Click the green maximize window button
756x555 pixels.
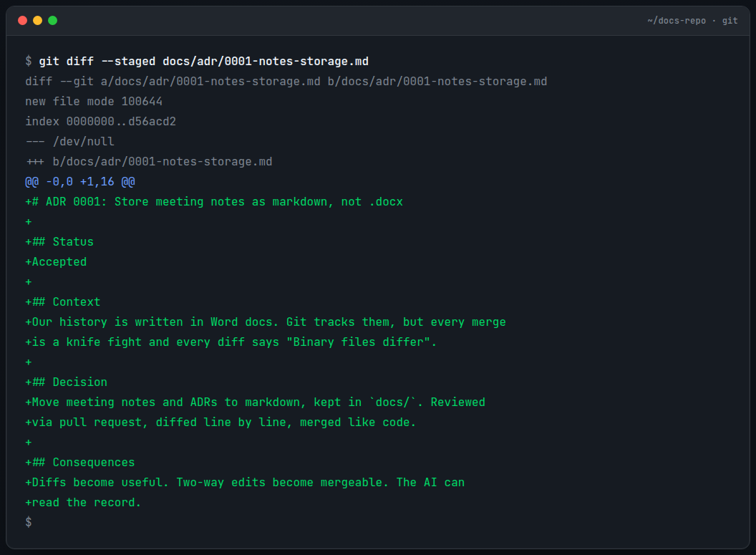[x=52, y=20]
